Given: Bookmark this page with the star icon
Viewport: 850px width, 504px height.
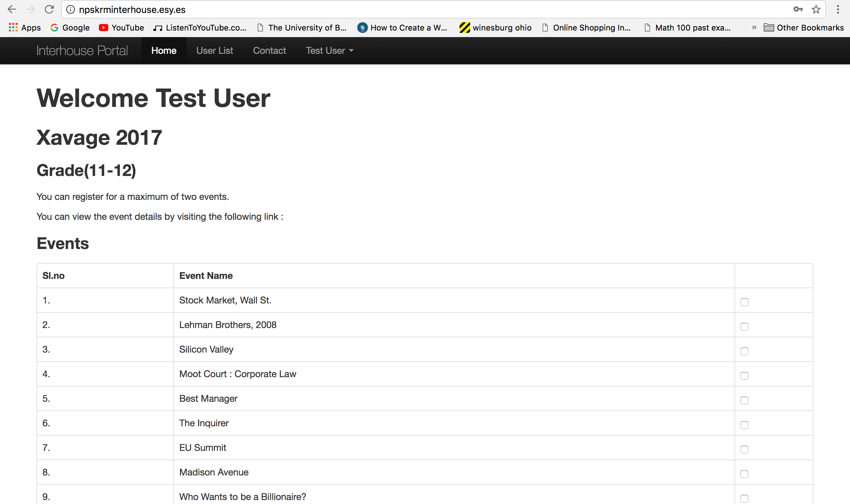Looking at the screenshot, I should (x=816, y=10).
